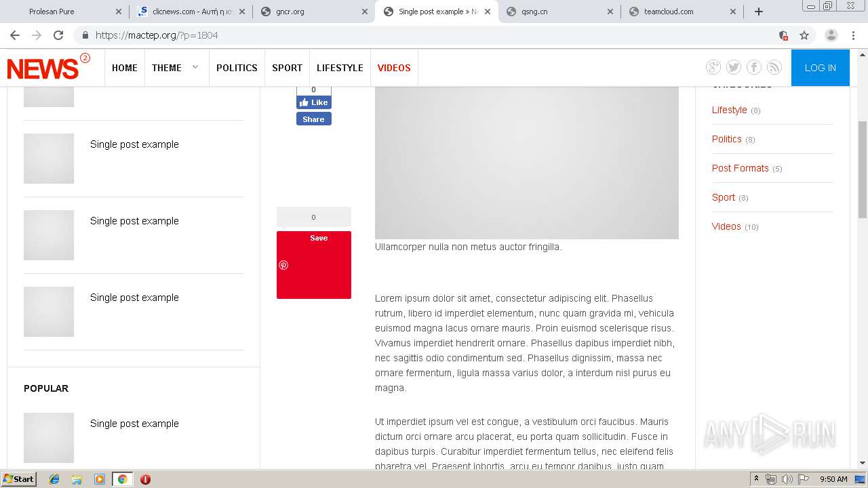Click the taskbar clock showing 9:50 AM
Image resolution: width=868 pixels, height=488 pixels.
833,479
